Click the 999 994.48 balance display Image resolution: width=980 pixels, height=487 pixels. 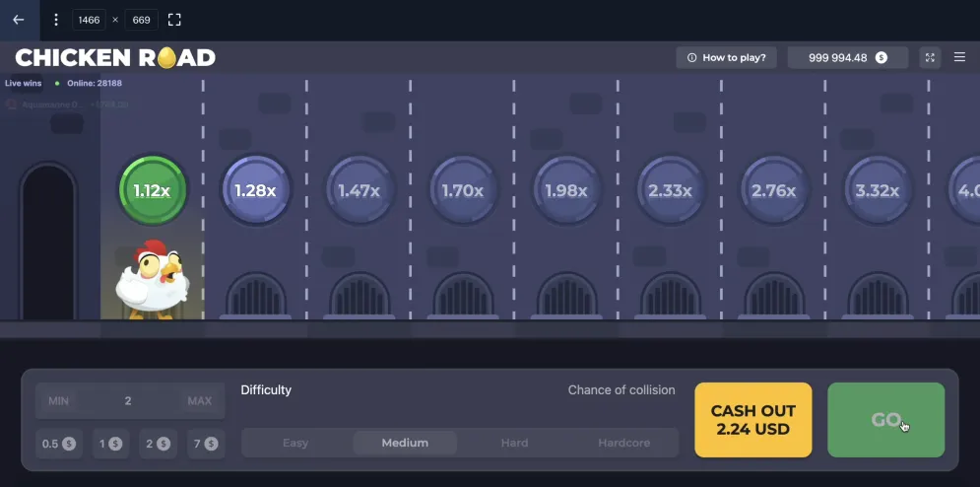pos(848,57)
